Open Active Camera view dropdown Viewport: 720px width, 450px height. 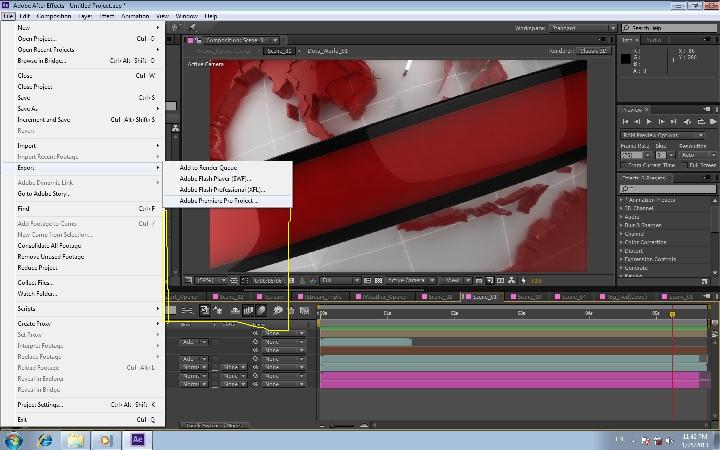410,280
